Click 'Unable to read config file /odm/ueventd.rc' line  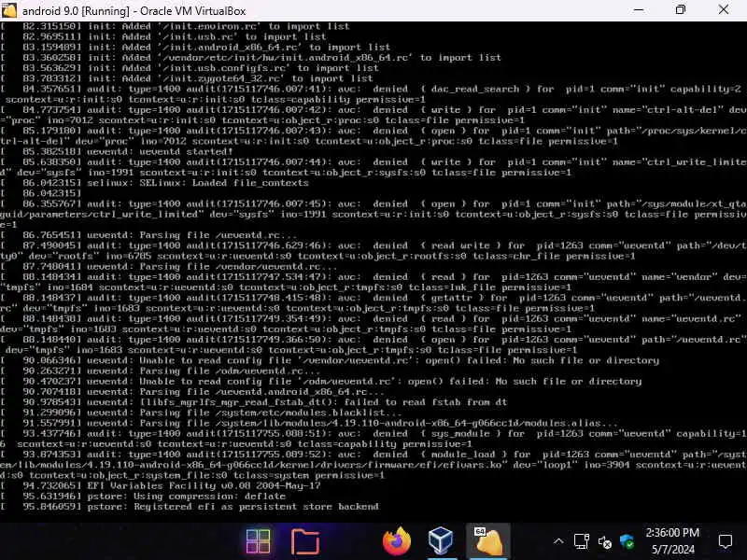(x=321, y=382)
